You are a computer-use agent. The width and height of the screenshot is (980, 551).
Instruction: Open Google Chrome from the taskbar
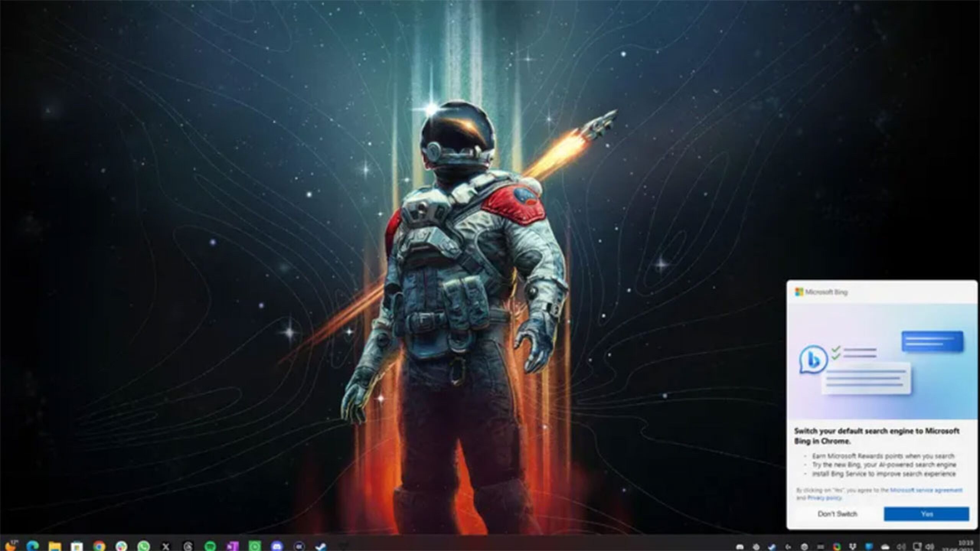99,546
